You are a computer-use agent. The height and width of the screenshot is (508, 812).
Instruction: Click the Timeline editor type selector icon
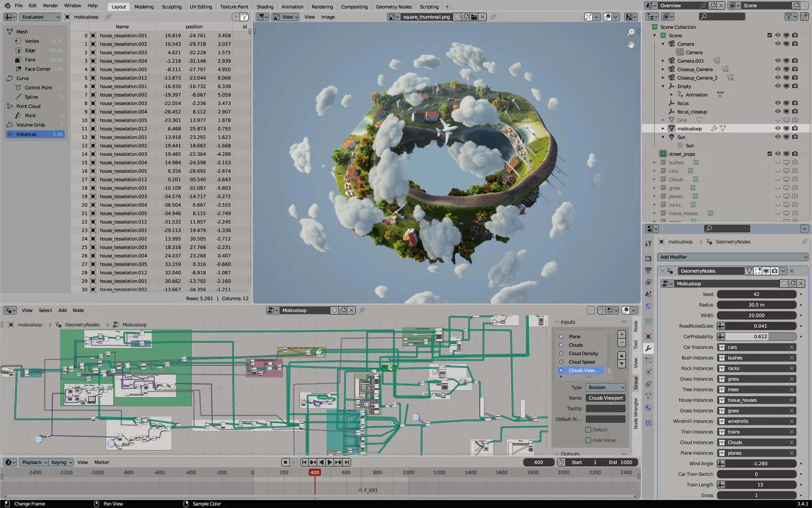(x=9, y=462)
